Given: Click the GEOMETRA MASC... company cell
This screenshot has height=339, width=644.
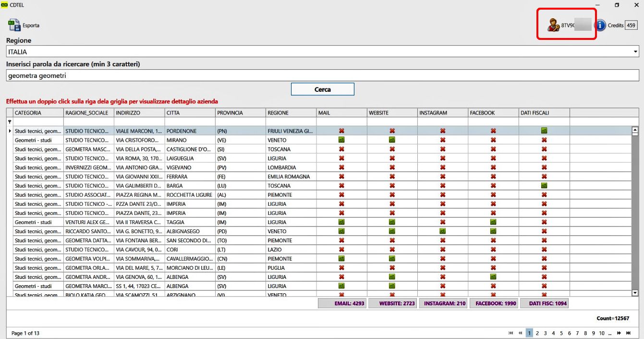Looking at the screenshot, I should pyautogui.click(x=89, y=149).
